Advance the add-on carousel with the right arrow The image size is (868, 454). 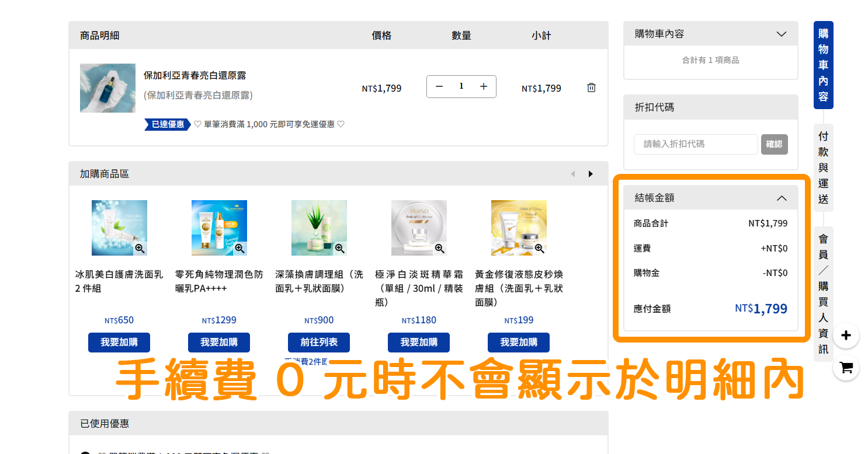(591, 173)
